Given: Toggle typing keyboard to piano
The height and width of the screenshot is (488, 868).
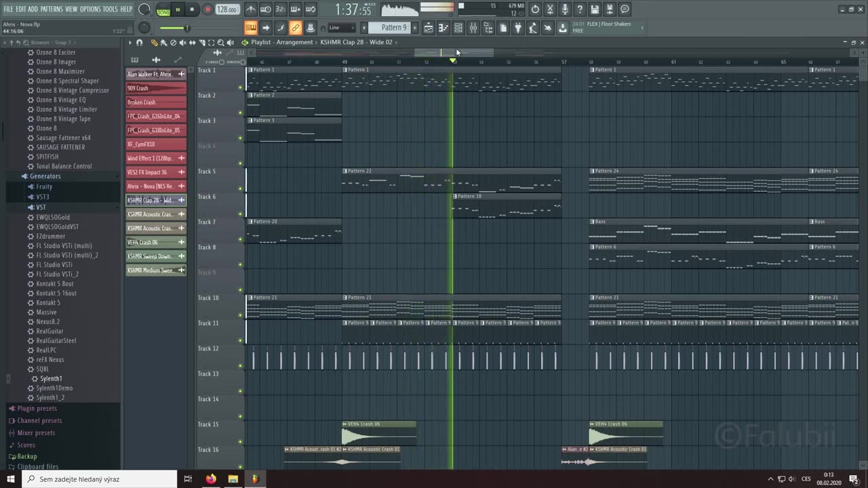Looking at the screenshot, I should click(250, 28).
